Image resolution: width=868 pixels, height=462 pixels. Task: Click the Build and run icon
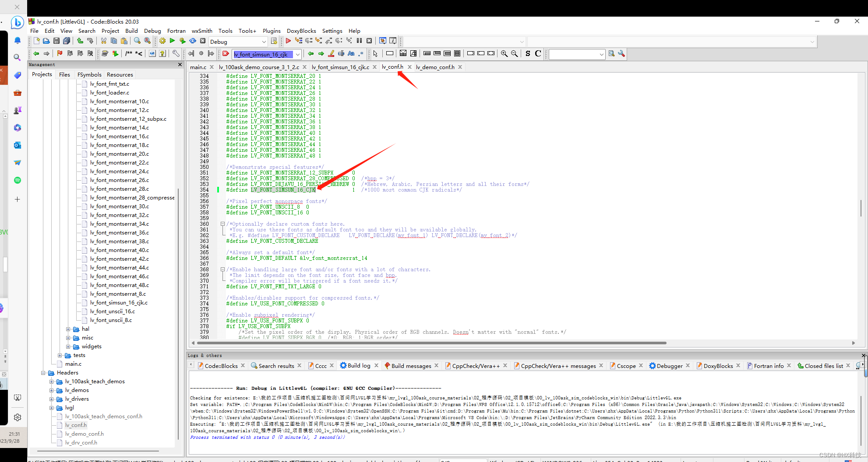pos(182,41)
